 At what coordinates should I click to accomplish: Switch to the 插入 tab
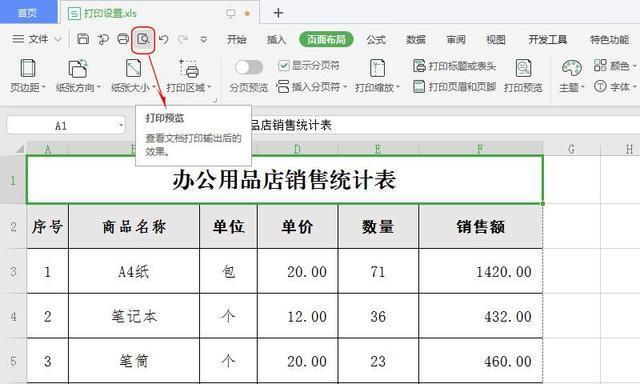(276, 40)
